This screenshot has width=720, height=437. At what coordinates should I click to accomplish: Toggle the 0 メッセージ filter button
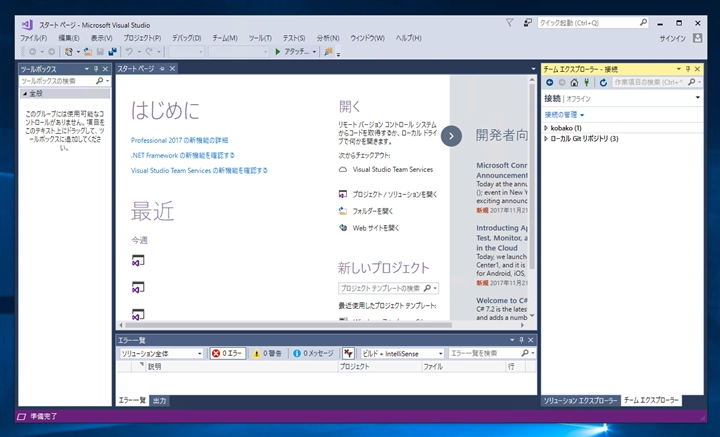[313, 353]
